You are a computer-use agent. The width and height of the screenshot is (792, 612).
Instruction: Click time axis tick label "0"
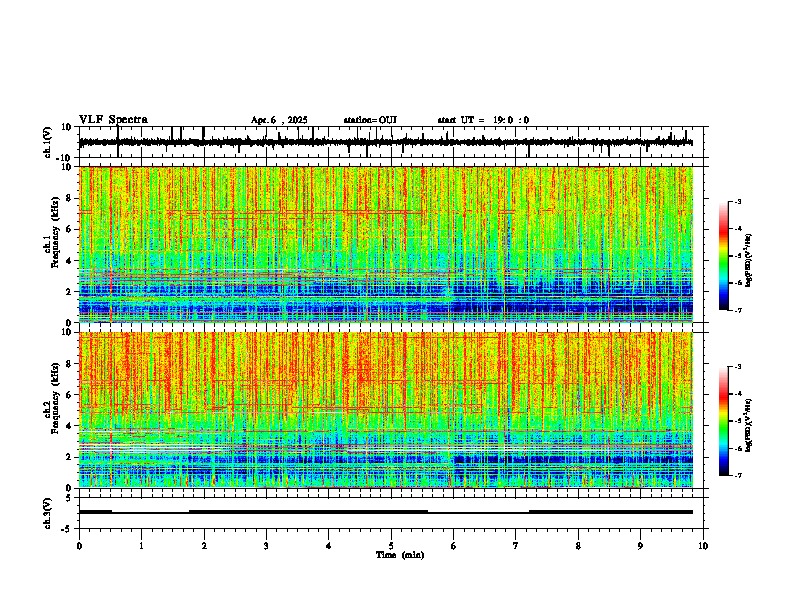pyautogui.click(x=79, y=546)
